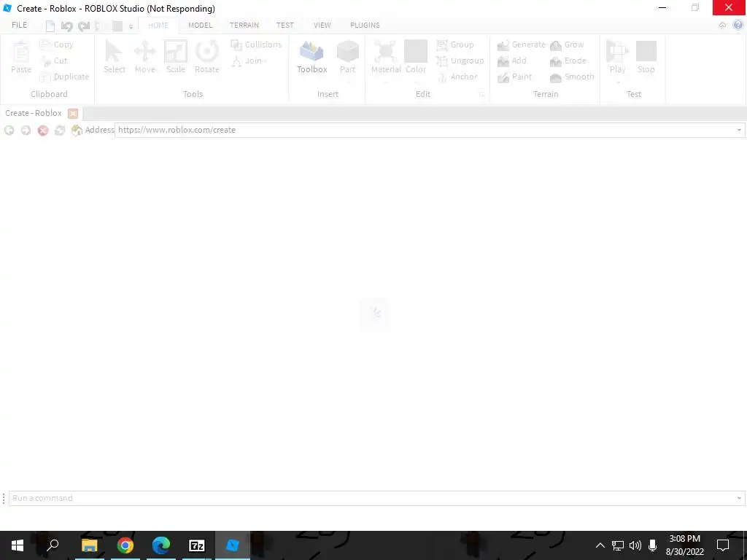747x560 pixels.
Task: Click Group in the Edit section
Action: point(455,44)
